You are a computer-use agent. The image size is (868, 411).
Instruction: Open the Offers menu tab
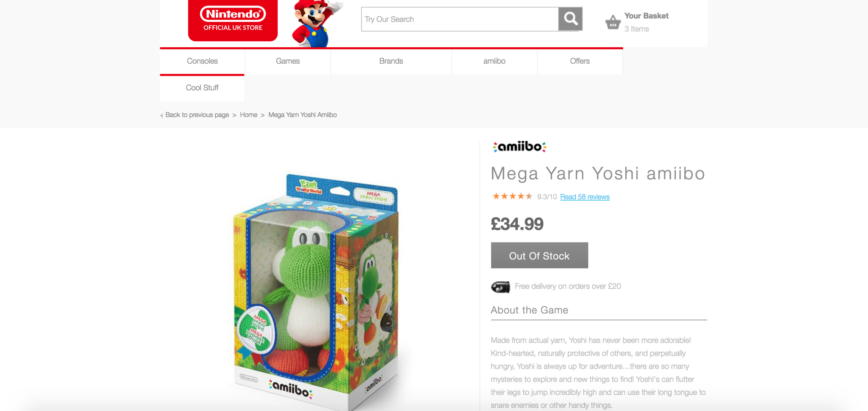click(x=580, y=61)
